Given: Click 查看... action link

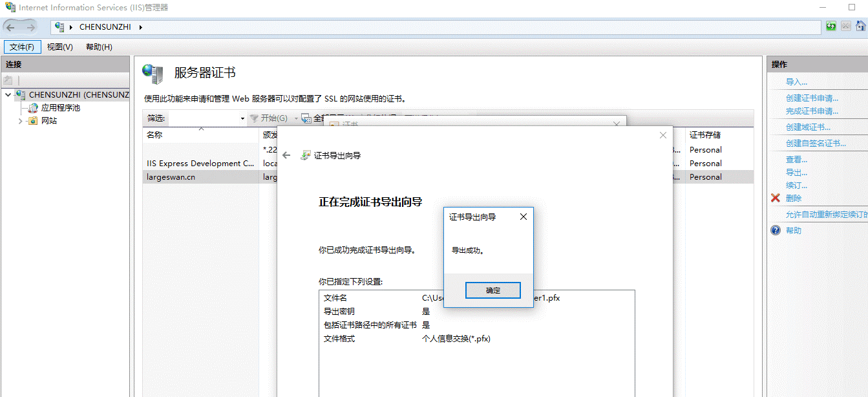Looking at the screenshot, I should pyautogui.click(x=796, y=160).
